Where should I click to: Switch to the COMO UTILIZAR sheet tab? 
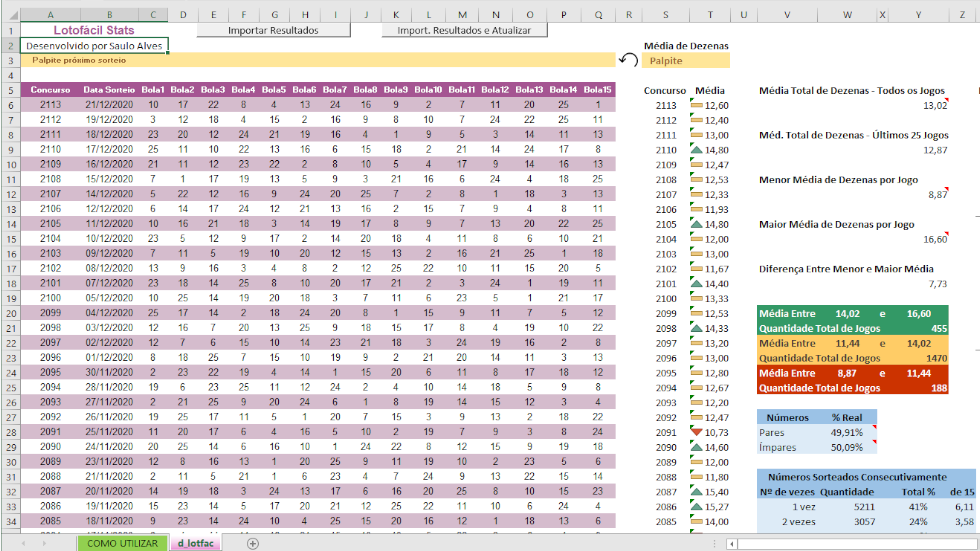coord(122,543)
